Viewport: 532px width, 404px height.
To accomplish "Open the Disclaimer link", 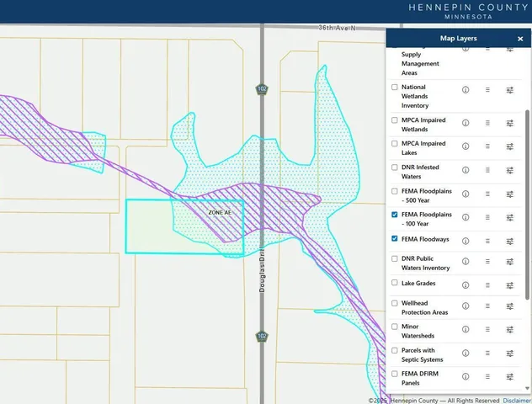I will tap(517, 400).
